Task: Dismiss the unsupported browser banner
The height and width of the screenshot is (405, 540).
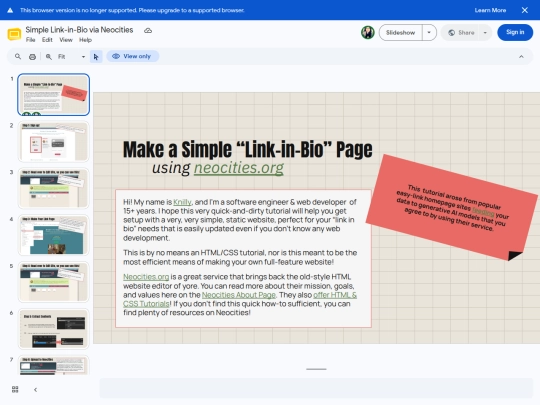Action: coord(525,10)
